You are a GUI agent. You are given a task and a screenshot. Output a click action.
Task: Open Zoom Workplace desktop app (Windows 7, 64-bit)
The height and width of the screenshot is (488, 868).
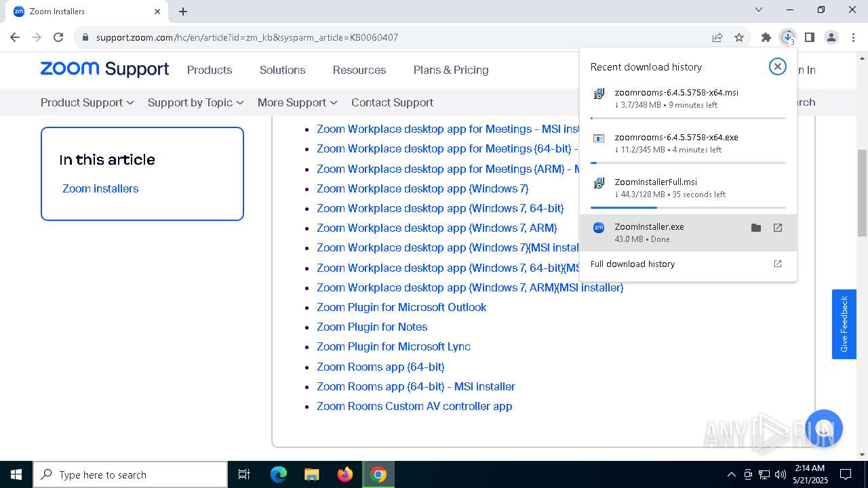(x=440, y=208)
